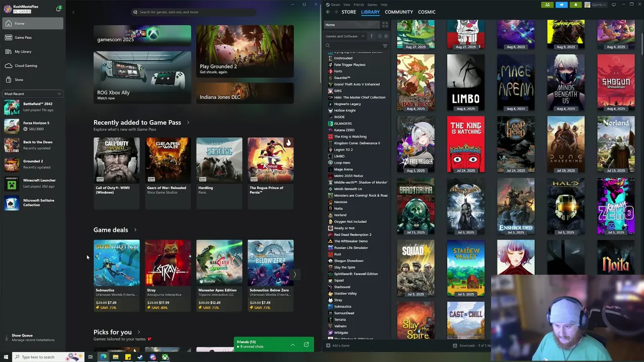The width and height of the screenshot is (644, 362).
Task: Expand Games and Software filter dropdown
Action: pos(345,36)
